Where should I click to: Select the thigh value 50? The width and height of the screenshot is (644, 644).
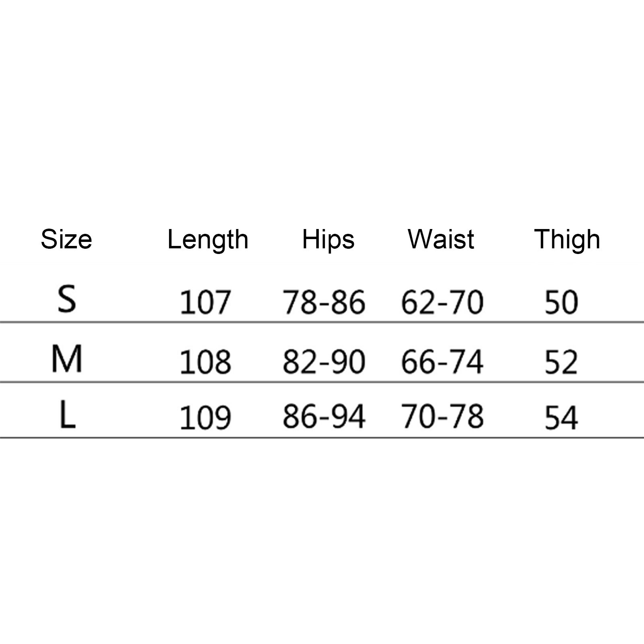click(x=561, y=302)
